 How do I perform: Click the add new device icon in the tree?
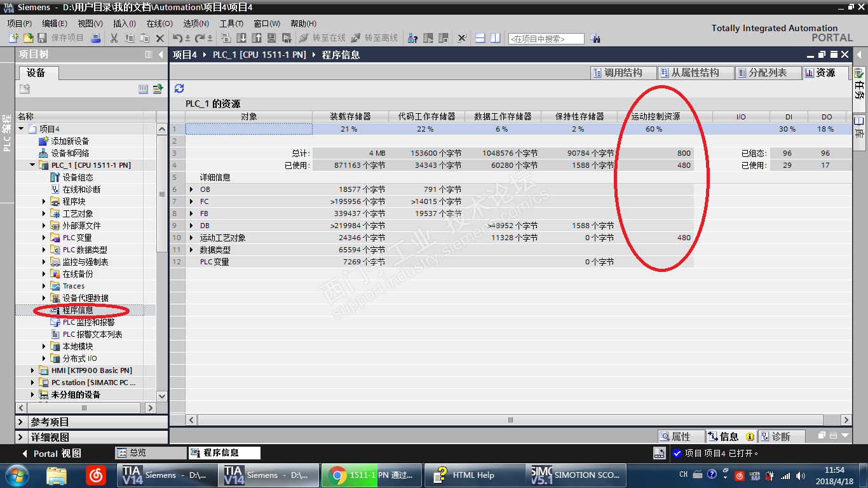(x=44, y=141)
